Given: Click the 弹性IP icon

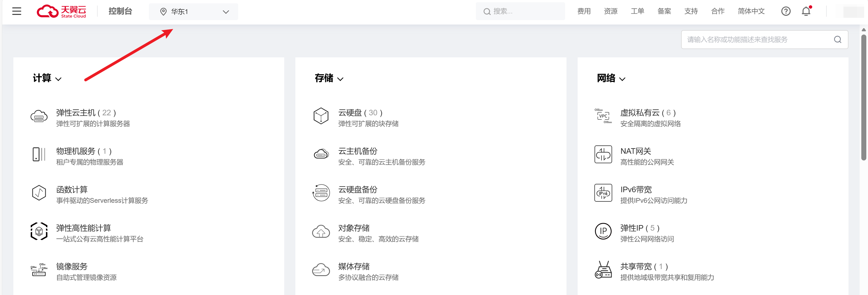Looking at the screenshot, I should point(603,231).
